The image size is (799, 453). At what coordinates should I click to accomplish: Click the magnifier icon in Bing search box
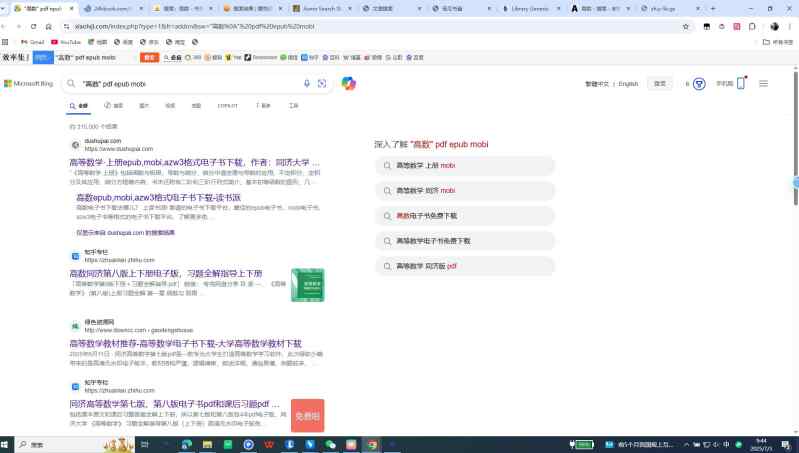71,84
